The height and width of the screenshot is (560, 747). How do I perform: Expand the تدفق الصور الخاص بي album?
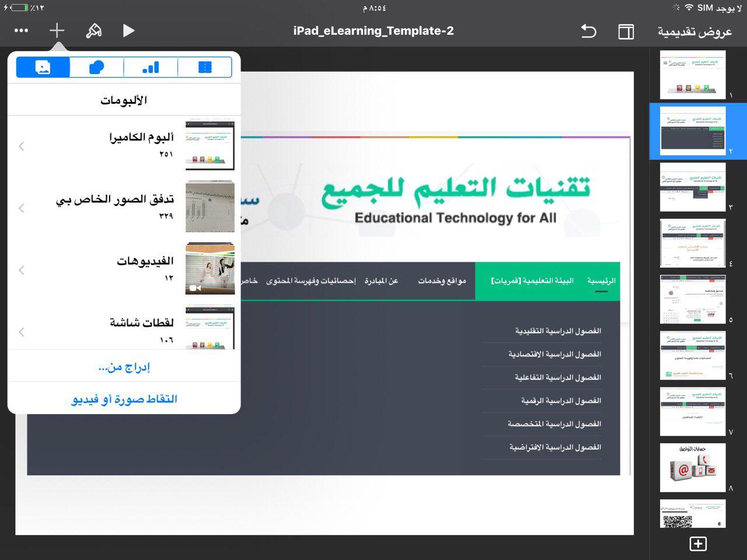tap(22, 208)
